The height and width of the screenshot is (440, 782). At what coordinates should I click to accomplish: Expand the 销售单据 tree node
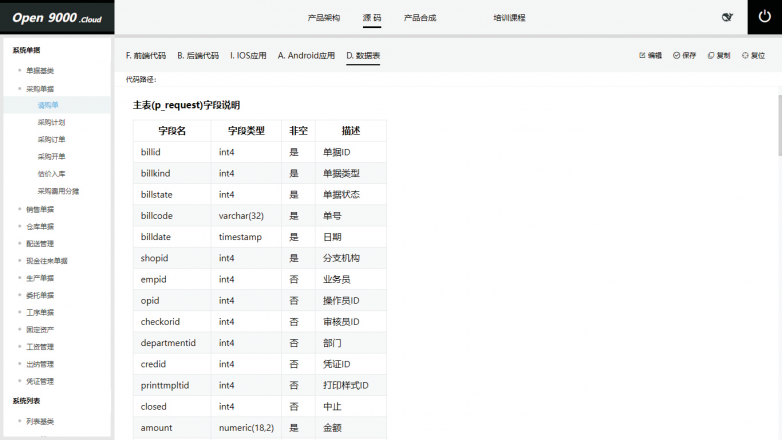(19, 209)
